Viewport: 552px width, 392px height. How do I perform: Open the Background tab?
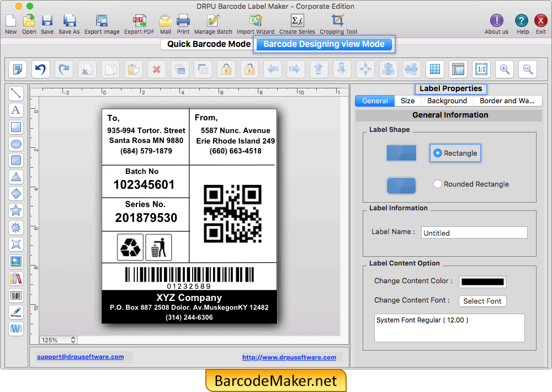click(x=447, y=100)
